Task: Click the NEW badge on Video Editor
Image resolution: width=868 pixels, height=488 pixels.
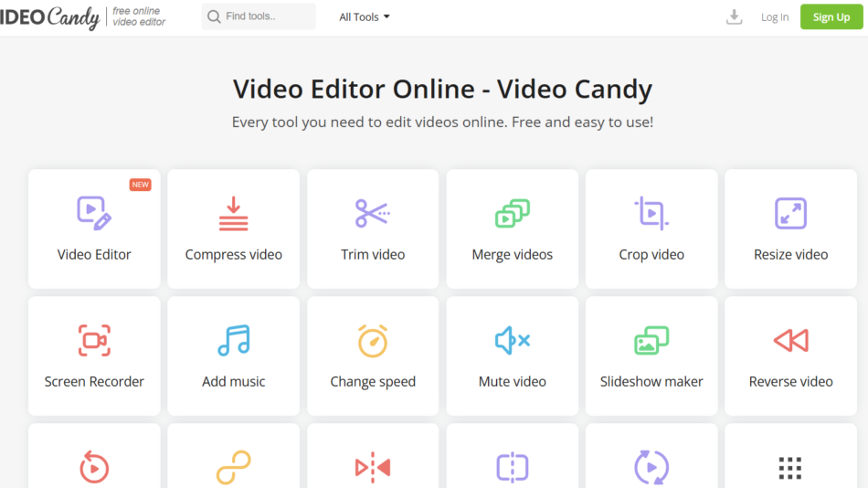Action: pyautogui.click(x=141, y=185)
